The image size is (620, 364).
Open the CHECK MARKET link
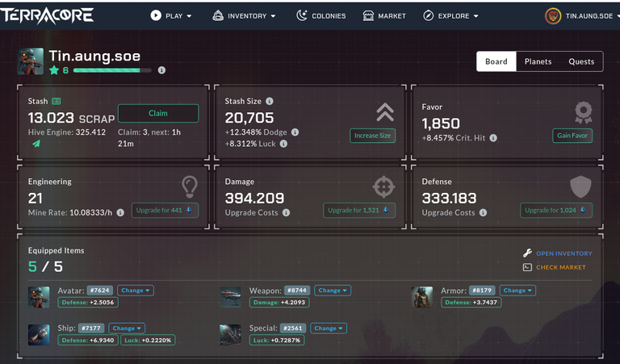tap(561, 268)
